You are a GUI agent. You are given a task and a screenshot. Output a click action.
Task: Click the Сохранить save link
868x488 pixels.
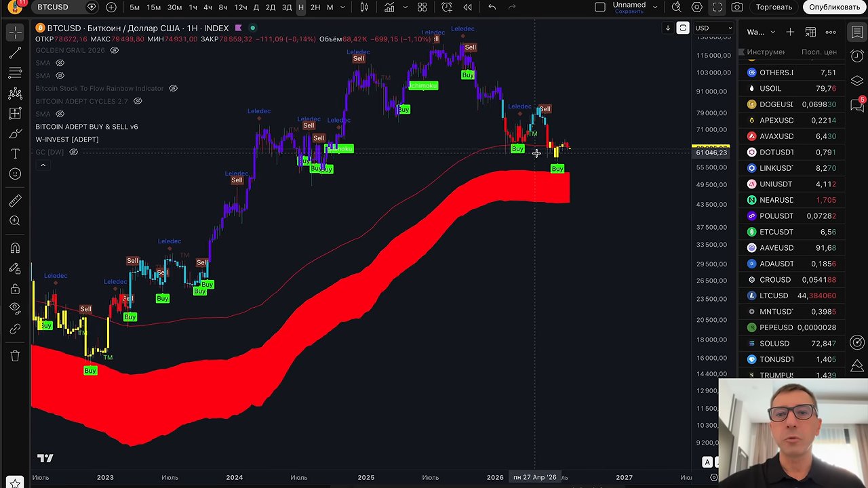coord(629,12)
